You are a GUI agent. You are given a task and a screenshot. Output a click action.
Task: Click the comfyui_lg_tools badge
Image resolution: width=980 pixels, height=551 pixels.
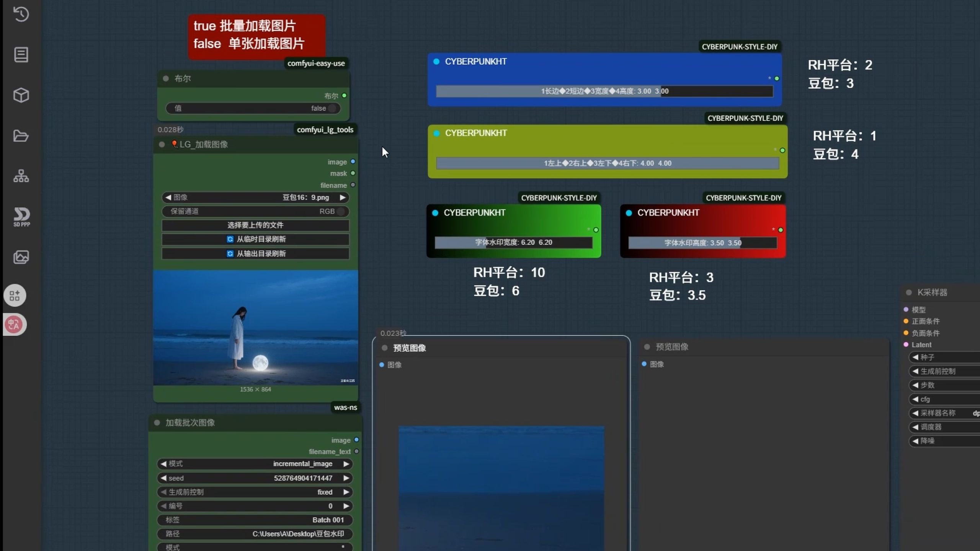point(325,130)
